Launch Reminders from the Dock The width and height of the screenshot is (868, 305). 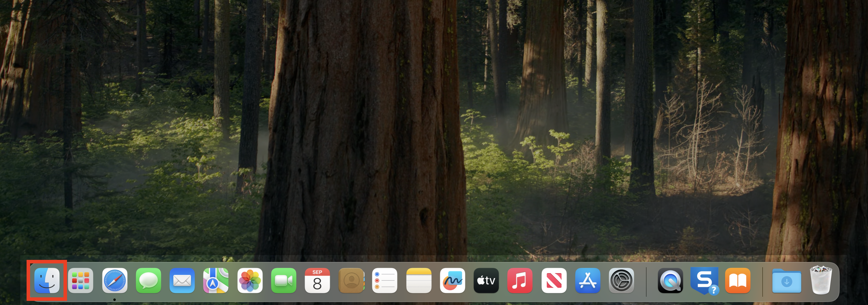(x=385, y=281)
